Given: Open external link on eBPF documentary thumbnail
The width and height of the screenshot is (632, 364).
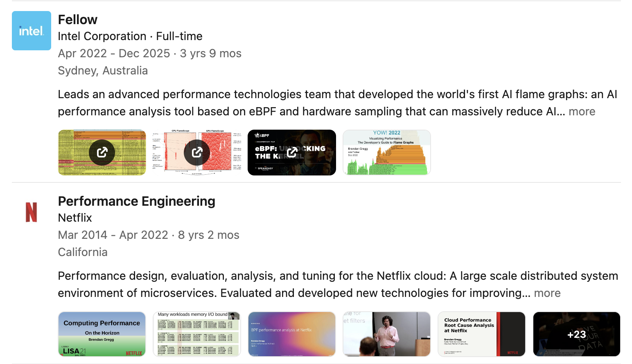Looking at the screenshot, I should tap(292, 153).
